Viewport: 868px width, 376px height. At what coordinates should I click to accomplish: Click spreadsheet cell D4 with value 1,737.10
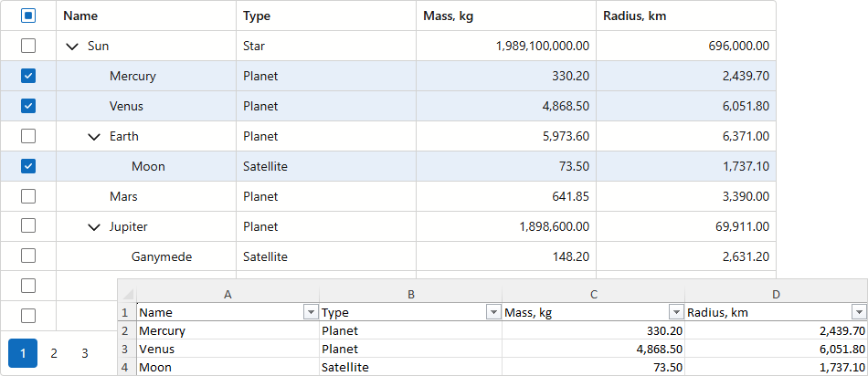(776, 367)
